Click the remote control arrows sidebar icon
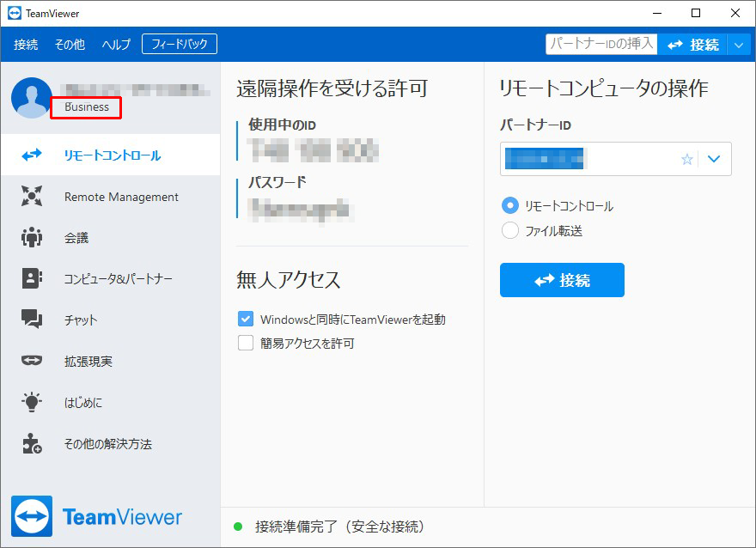This screenshot has width=756, height=548. coord(32,155)
